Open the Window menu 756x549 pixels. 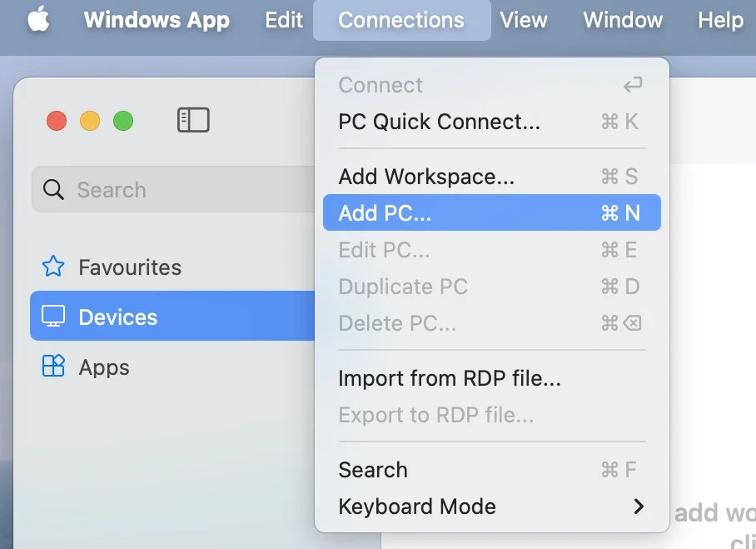pos(623,20)
